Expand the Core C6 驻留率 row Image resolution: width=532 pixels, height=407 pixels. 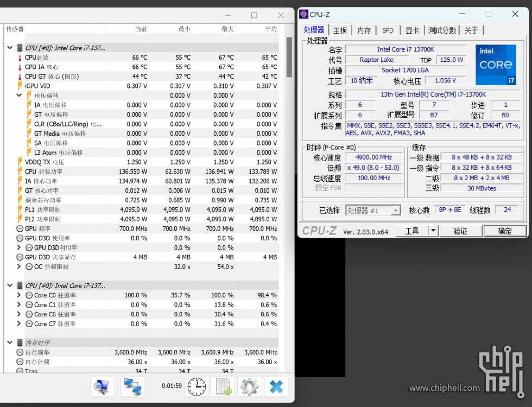[19, 314]
